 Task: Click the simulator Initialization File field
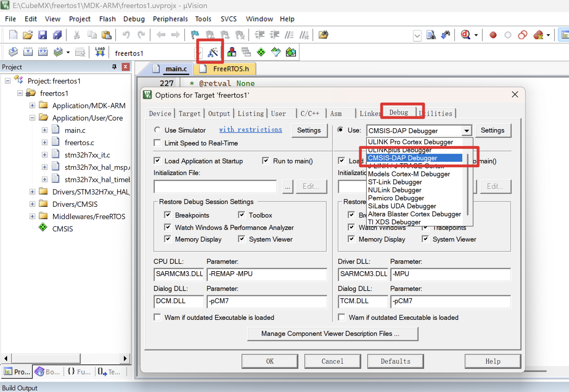[x=215, y=186]
